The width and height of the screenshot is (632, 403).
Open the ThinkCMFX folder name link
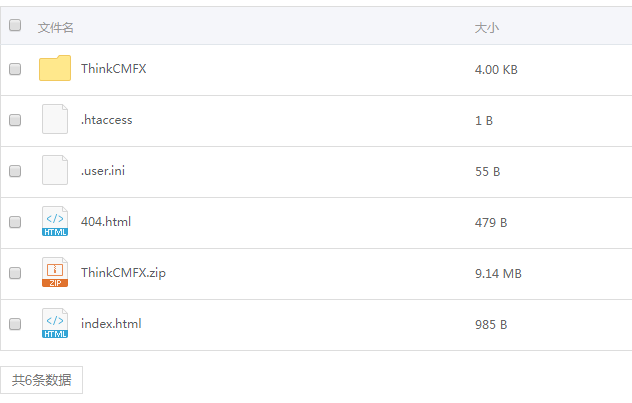(x=114, y=69)
